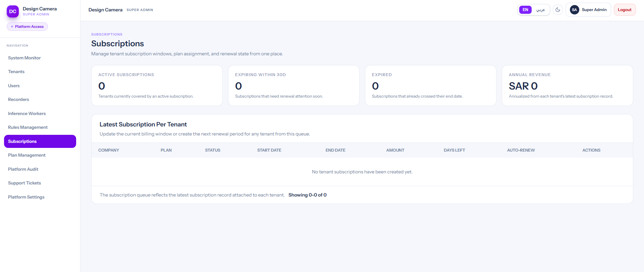This screenshot has height=272, width=644.
Task: Click 'No tenant subscriptions have been created yet.' message
Action: click(362, 172)
